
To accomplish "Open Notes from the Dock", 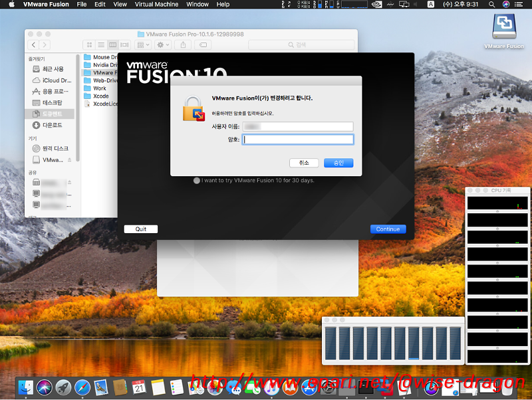I will pos(158,387).
